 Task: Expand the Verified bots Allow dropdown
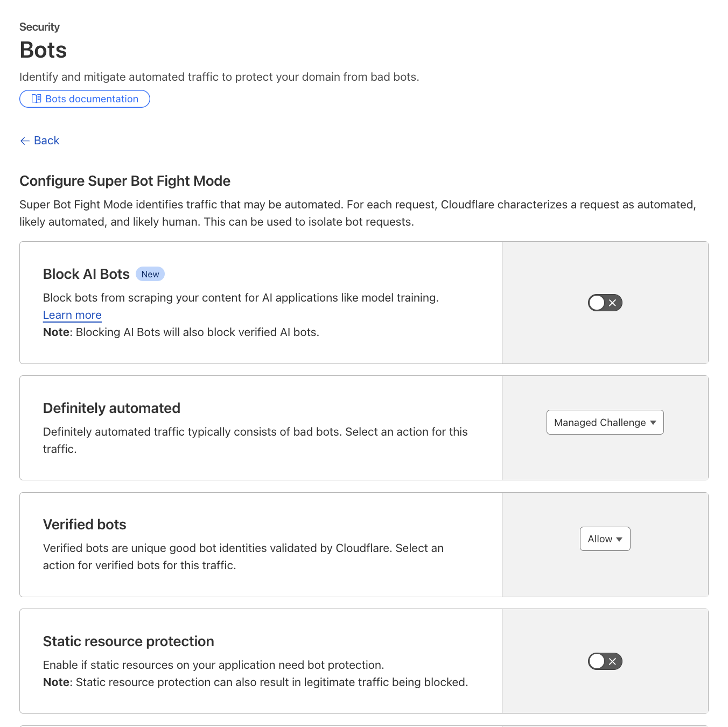[605, 539]
